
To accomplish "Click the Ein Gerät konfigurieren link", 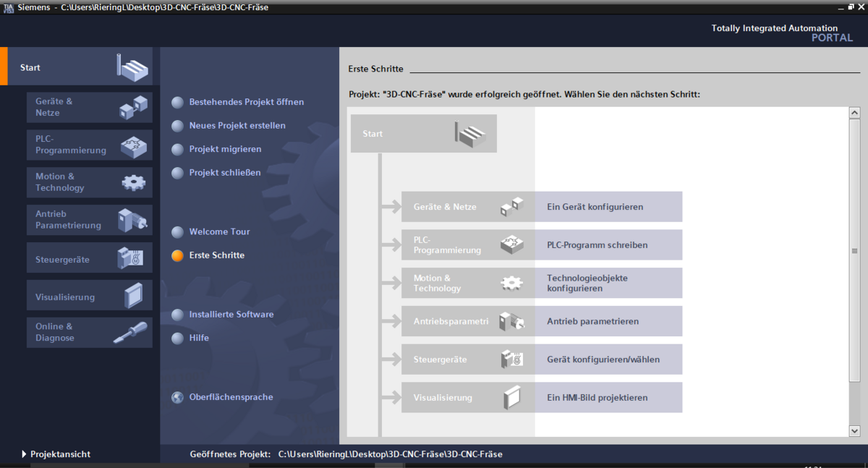I will [x=595, y=207].
